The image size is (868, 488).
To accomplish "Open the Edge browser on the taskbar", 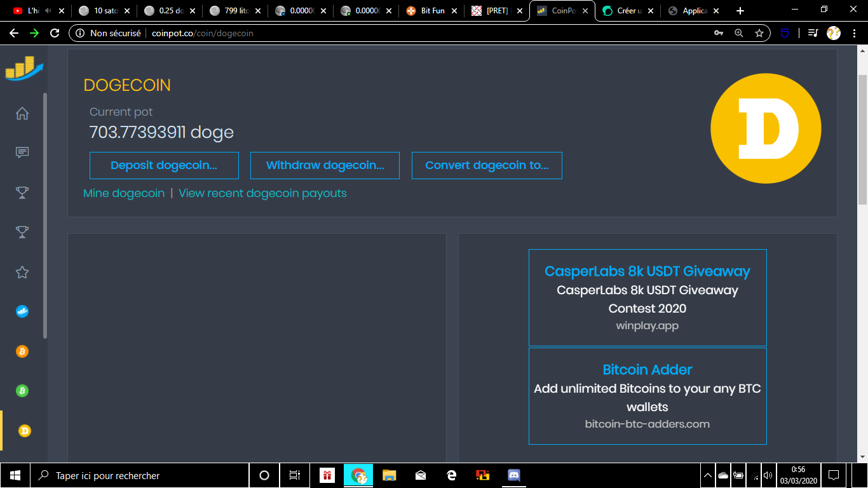I will click(452, 475).
